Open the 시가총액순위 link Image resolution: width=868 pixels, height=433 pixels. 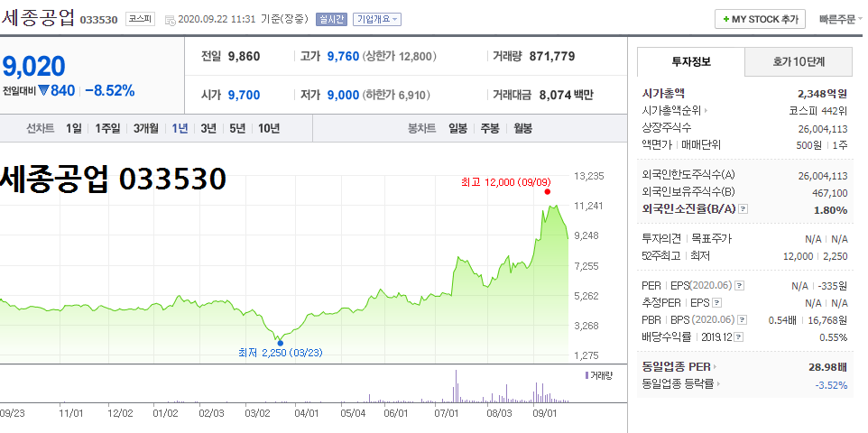pyautogui.click(x=675, y=111)
